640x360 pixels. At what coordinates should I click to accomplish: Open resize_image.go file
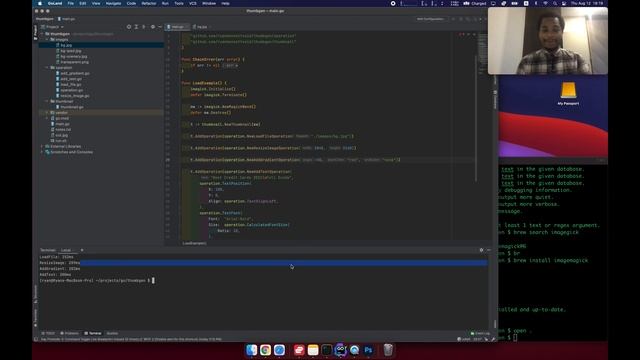[x=73, y=96]
